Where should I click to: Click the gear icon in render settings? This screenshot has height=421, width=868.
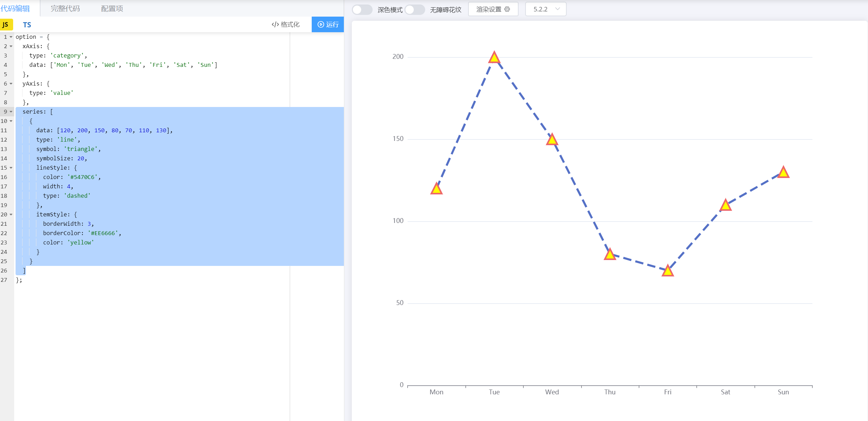507,9
